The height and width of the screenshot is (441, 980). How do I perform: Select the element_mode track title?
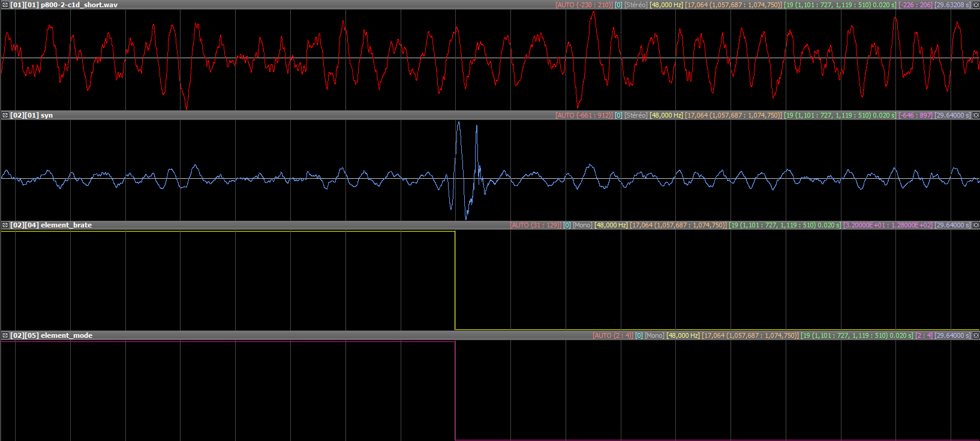[66, 335]
